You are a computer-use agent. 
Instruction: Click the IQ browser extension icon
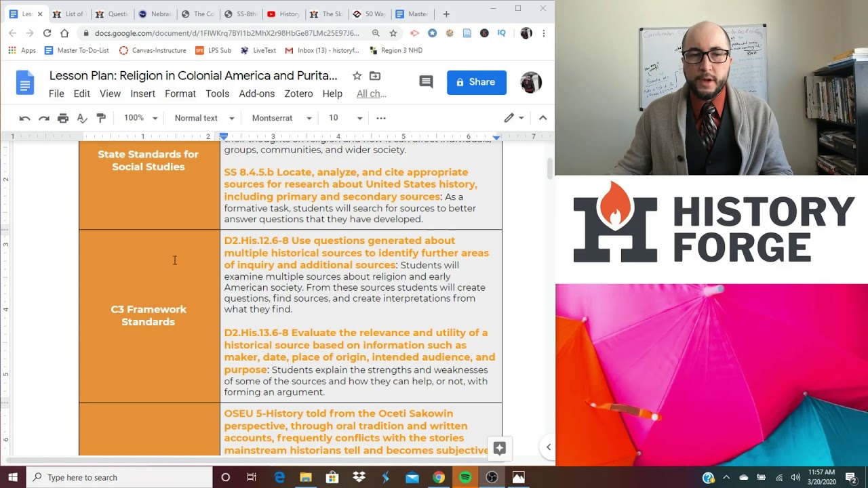501,33
